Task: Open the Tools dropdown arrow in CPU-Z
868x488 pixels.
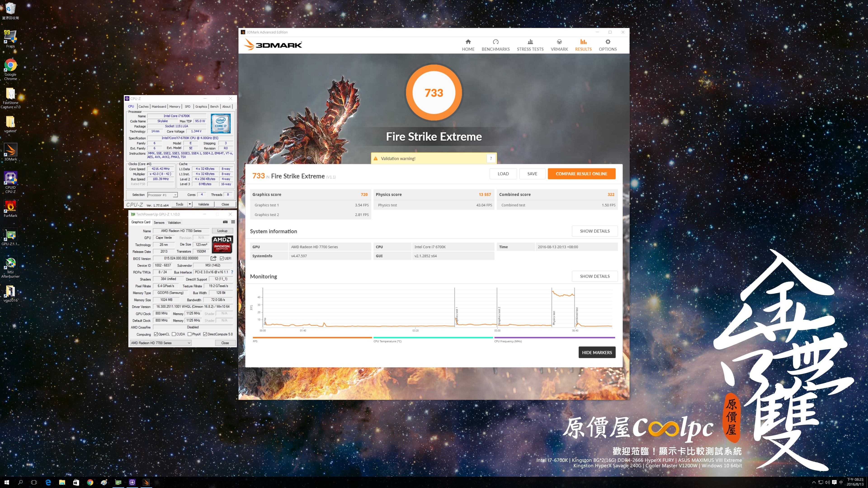Action: click(190, 204)
